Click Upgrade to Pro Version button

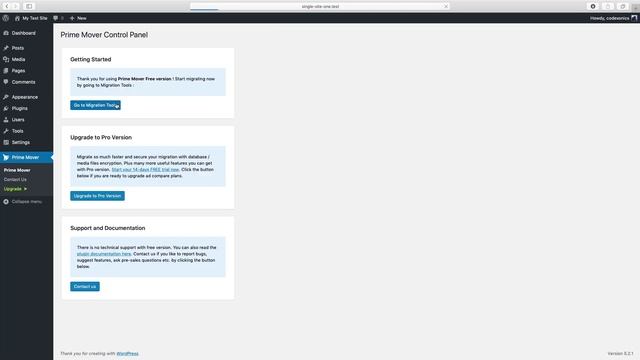tap(98, 196)
